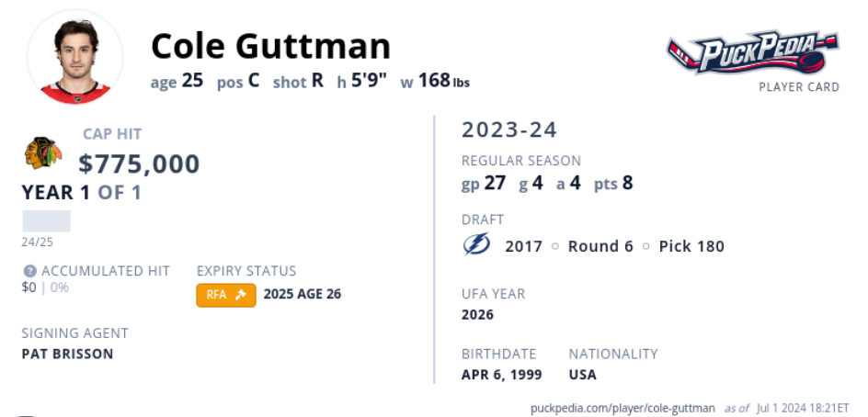Click the Pick 180 draft text

tap(691, 246)
